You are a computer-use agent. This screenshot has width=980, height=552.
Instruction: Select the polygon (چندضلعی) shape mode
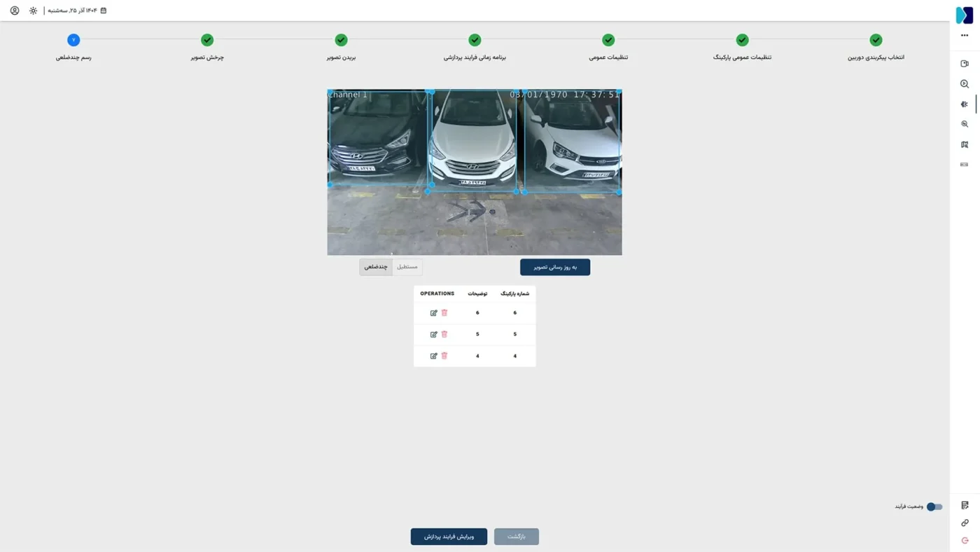(x=376, y=267)
